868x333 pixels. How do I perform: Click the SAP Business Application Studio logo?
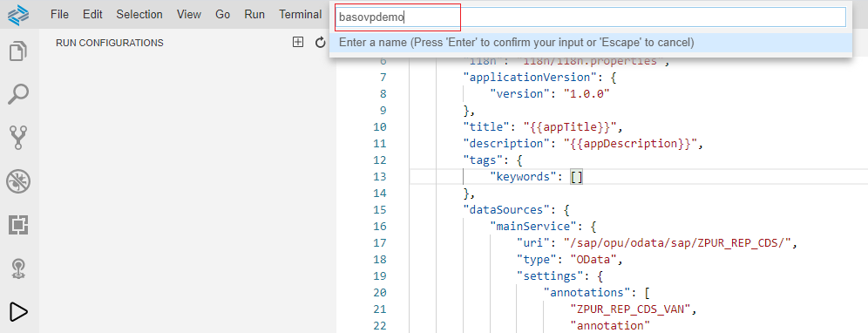(18, 15)
